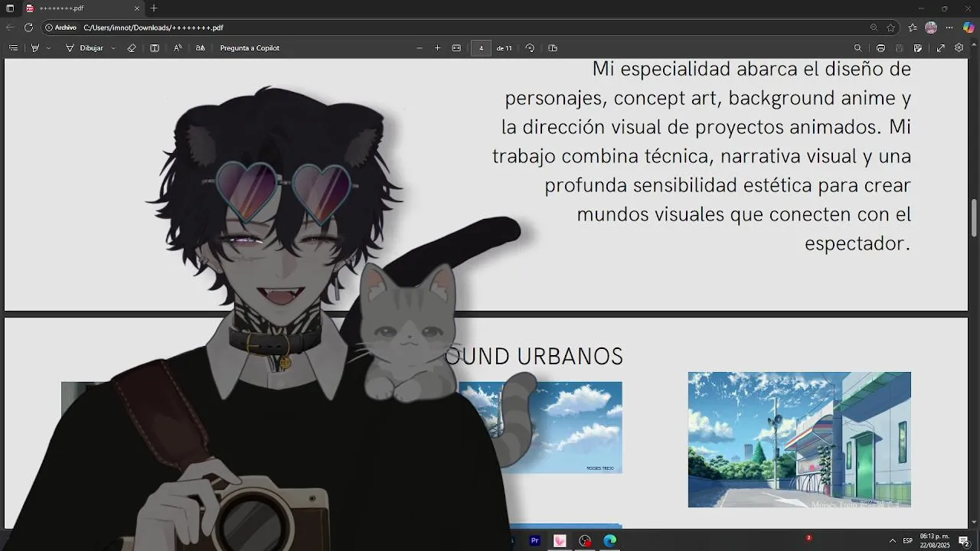Select the eraser tool
Screen dimensions: 980x551
pyautogui.click(x=132, y=48)
